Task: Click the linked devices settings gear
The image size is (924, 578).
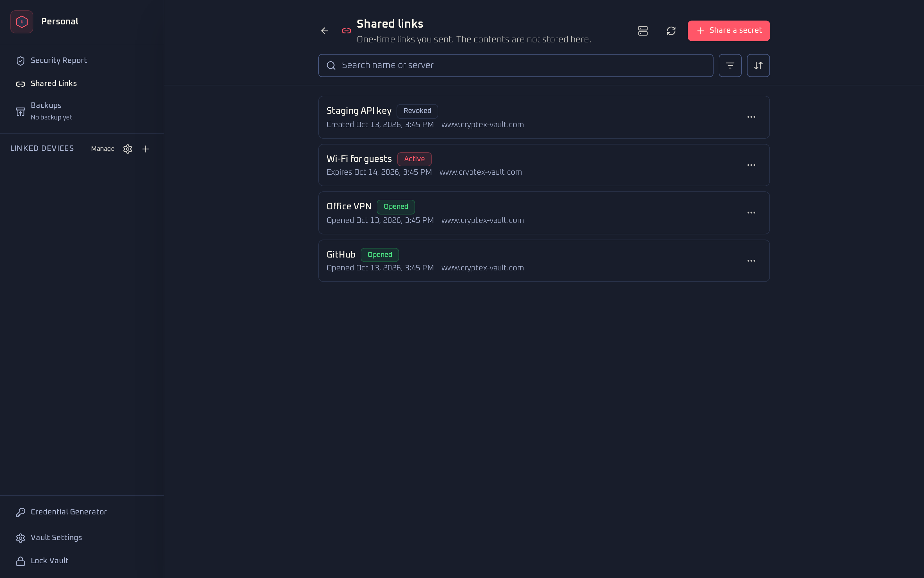Action: tap(127, 149)
